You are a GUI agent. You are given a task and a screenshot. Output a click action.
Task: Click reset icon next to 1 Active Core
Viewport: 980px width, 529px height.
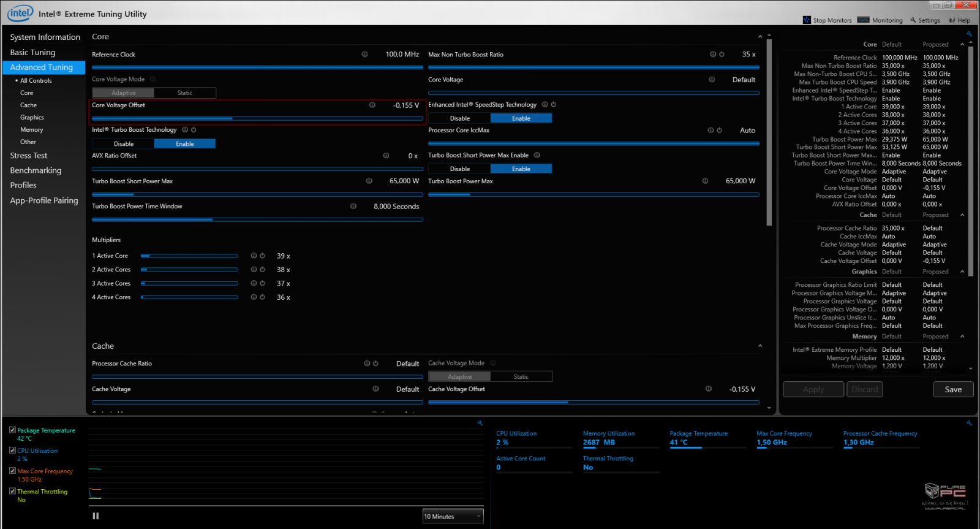[x=262, y=256]
